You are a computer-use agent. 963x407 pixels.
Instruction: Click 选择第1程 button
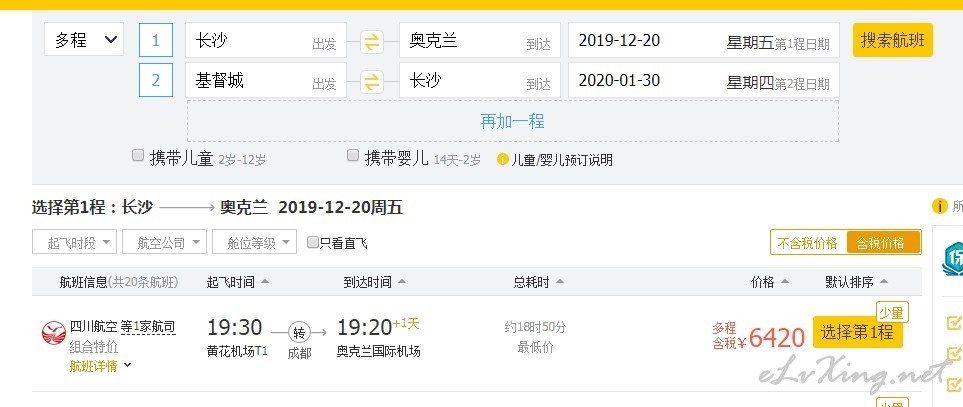click(x=857, y=333)
